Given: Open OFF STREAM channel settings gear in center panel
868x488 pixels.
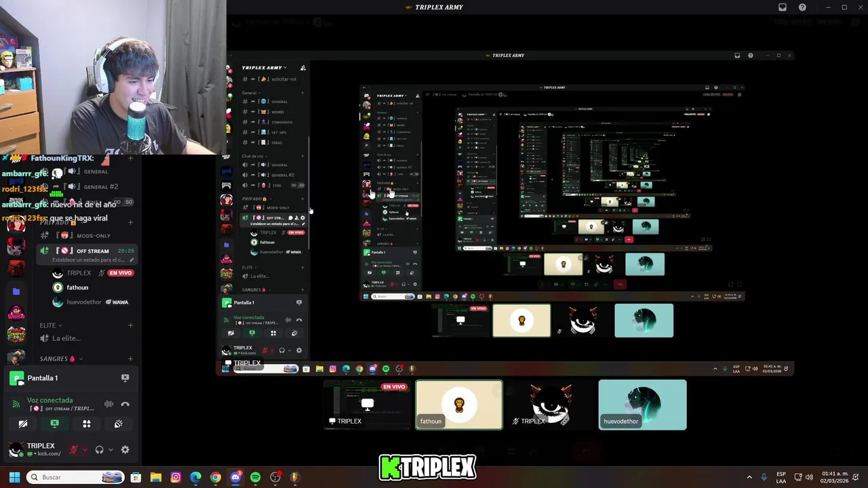Looking at the screenshot, I should 302,218.
